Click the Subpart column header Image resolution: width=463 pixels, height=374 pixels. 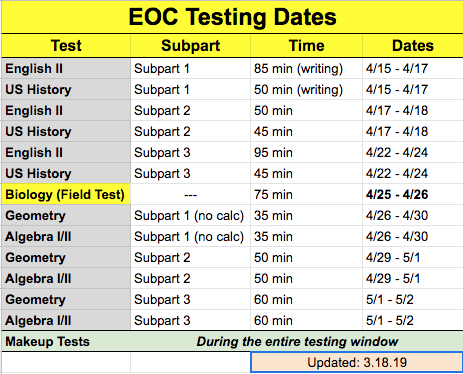tap(190, 46)
